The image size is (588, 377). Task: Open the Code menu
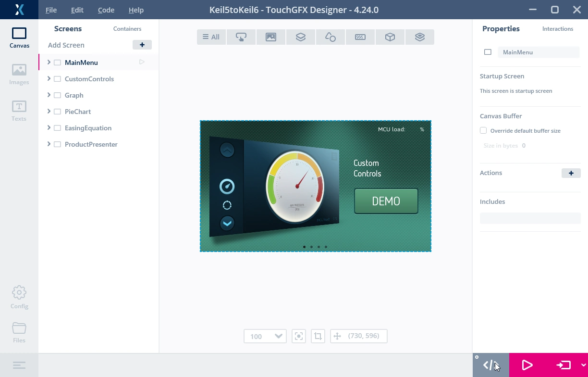(x=106, y=10)
